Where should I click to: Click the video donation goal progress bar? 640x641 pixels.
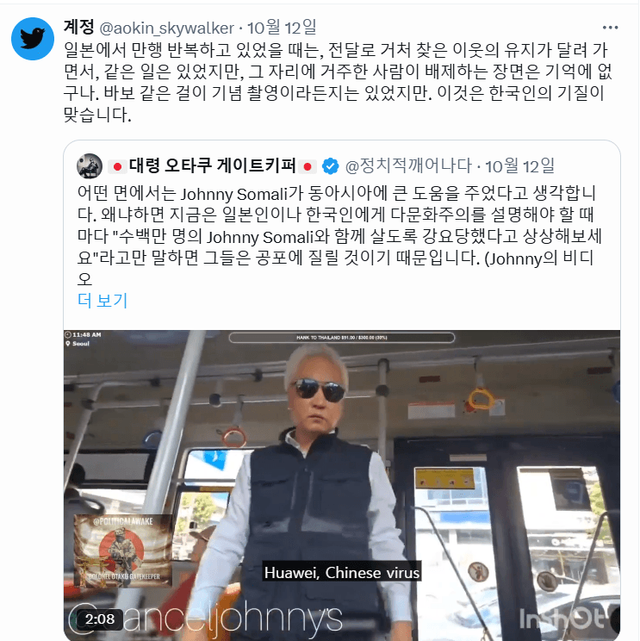pyautogui.click(x=342, y=338)
